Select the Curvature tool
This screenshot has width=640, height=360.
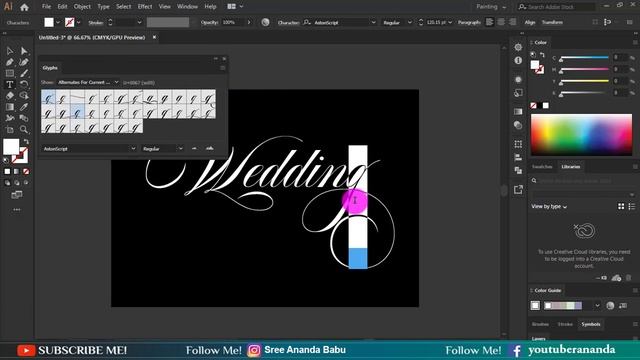(24, 62)
